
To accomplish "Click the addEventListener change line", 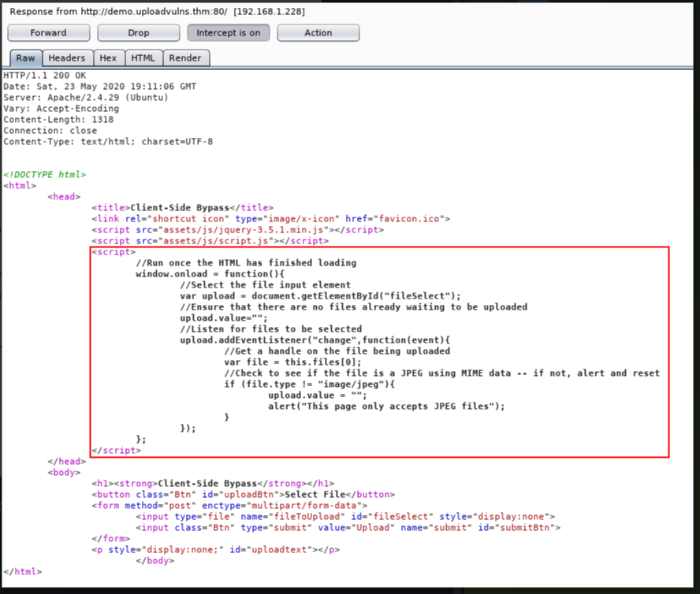I will pos(315,340).
